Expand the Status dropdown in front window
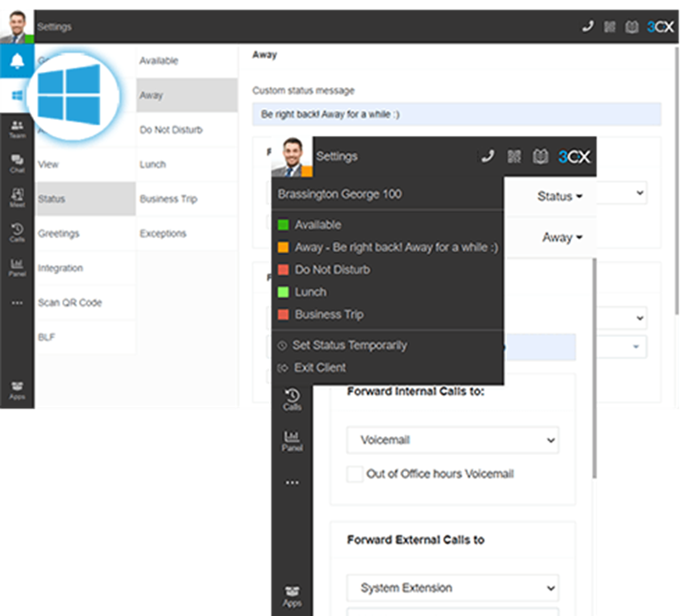Image resolution: width=683 pixels, height=616 pixels. 559,196
